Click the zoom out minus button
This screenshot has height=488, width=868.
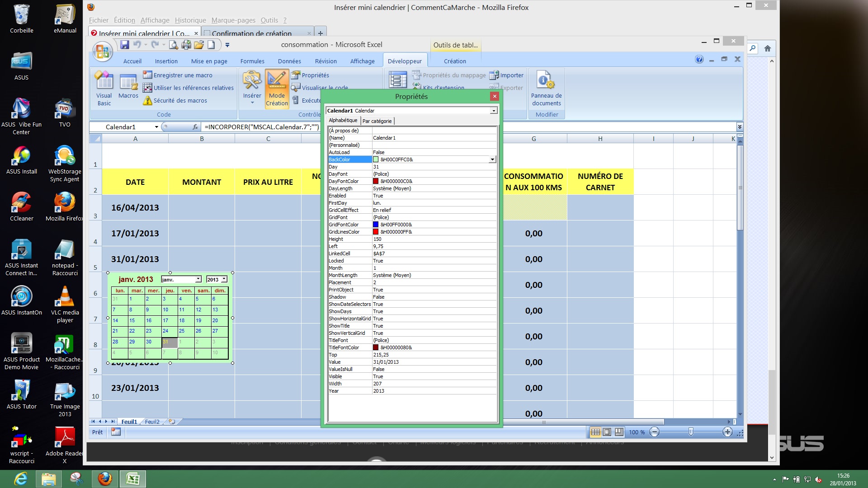[654, 432]
